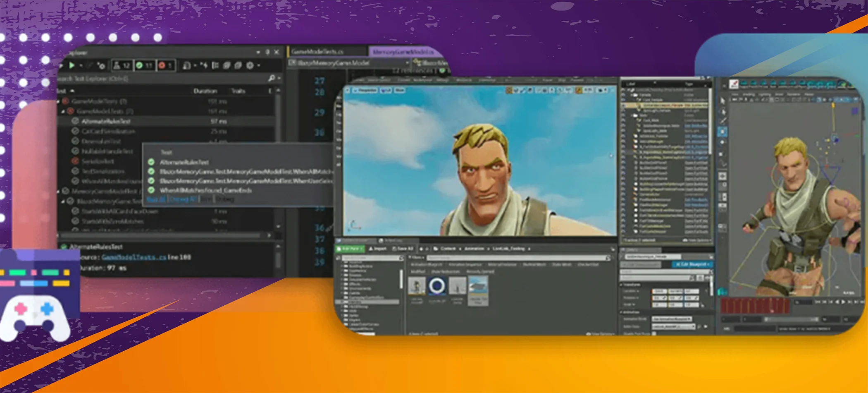Collapse the BlazorMemoryGame.Test node
This screenshot has height=393, width=868.
63,201
